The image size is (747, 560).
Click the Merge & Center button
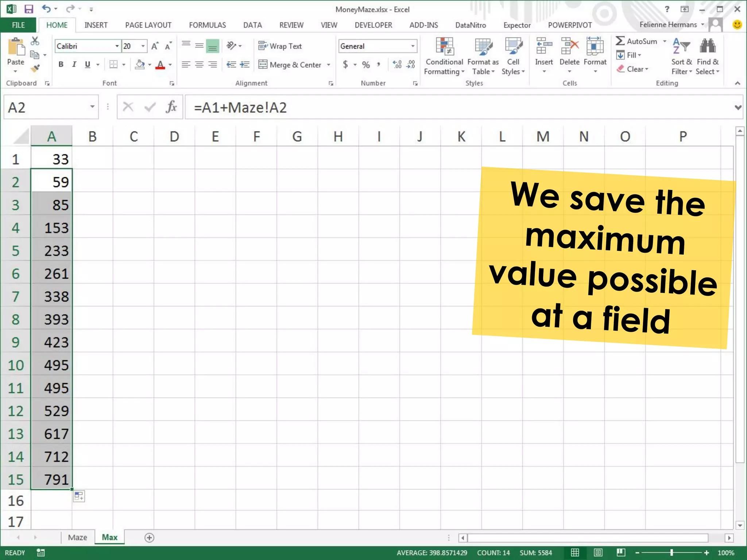(x=290, y=65)
